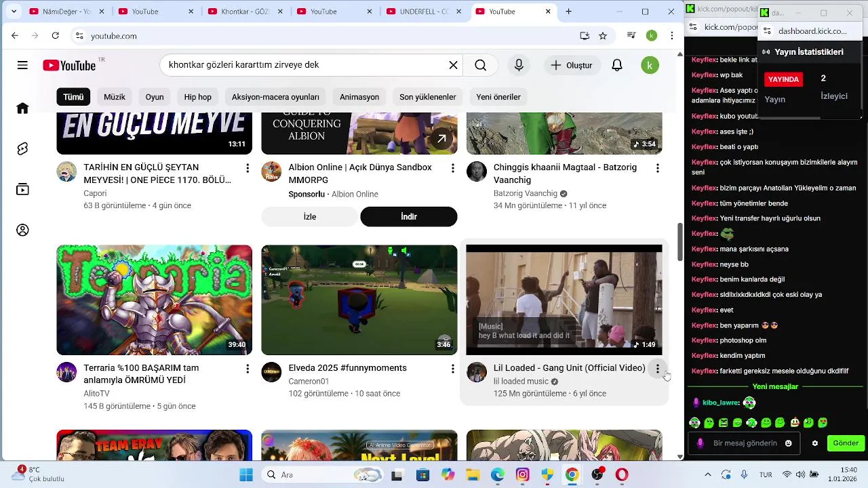The image size is (868, 488).
Task: Open the YouTube hamburger guide menu
Action: tap(22, 65)
